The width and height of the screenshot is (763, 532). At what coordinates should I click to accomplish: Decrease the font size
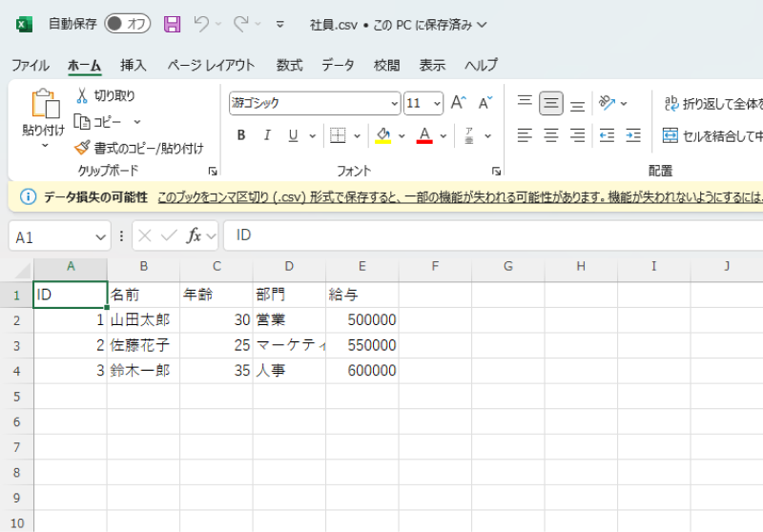(x=485, y=103)
